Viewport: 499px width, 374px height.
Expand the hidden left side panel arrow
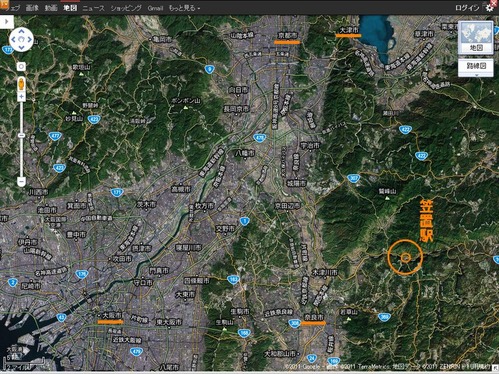tap(7, 22)
